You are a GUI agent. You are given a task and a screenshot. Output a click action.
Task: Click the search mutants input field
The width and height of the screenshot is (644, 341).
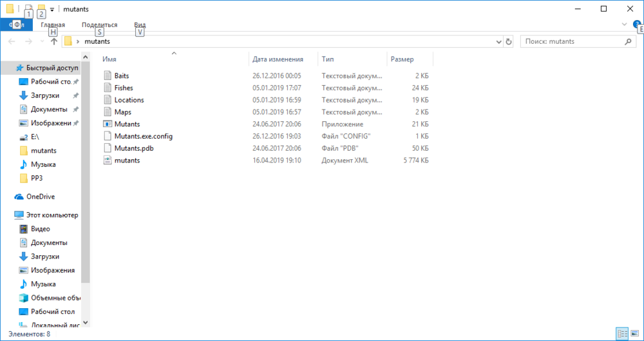572,41
